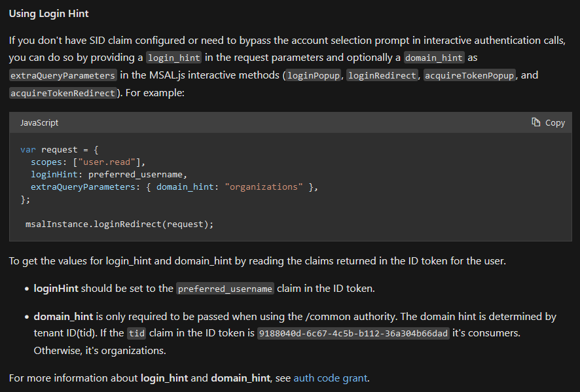
Task: Click the loginHint: preferred_username code line
Action: tap(109, 175)
